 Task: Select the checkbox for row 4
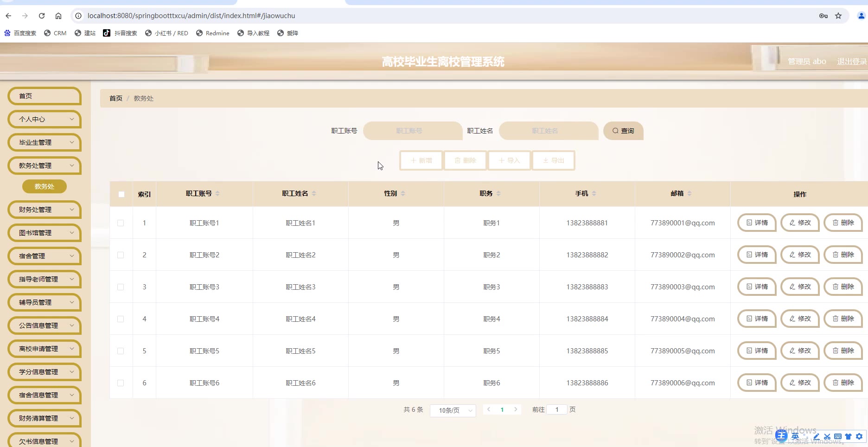tap(121, 319)
